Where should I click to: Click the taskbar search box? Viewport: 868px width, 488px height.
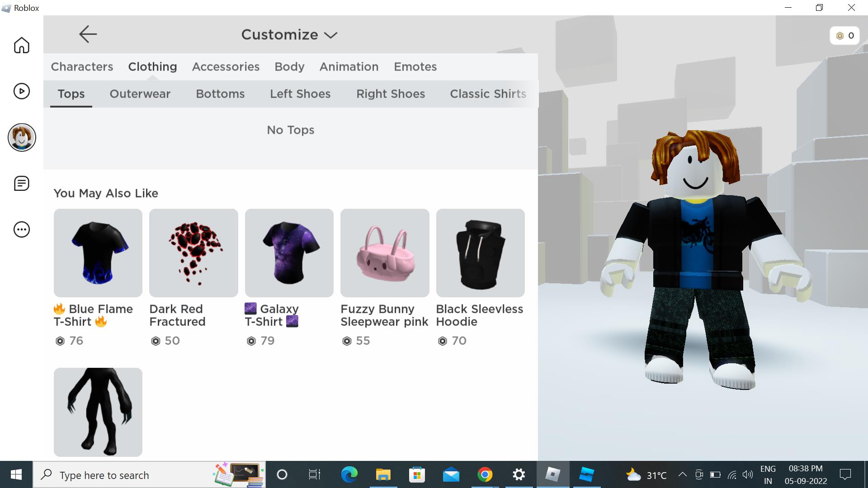pos(149,474)
